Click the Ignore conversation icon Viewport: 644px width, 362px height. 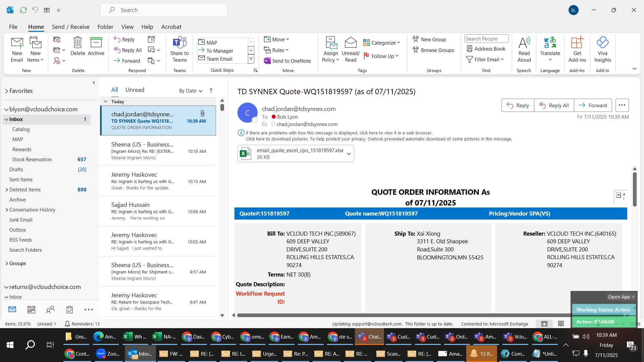click(x=57, y=40)
